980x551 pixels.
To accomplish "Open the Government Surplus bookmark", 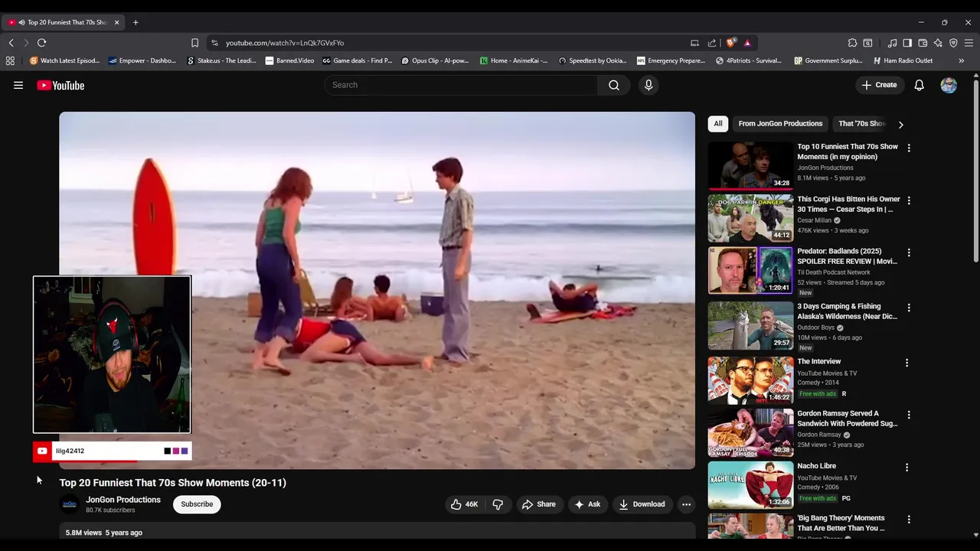I will tap(829, 60).
